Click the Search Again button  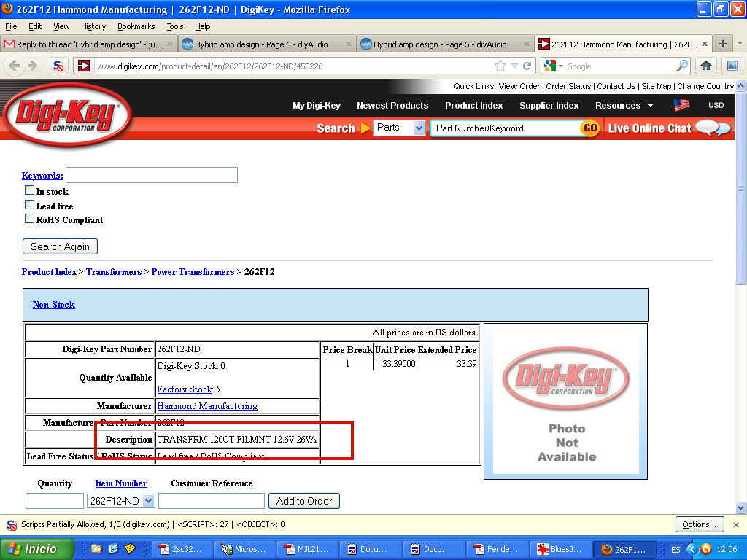[x=60, y=246]
